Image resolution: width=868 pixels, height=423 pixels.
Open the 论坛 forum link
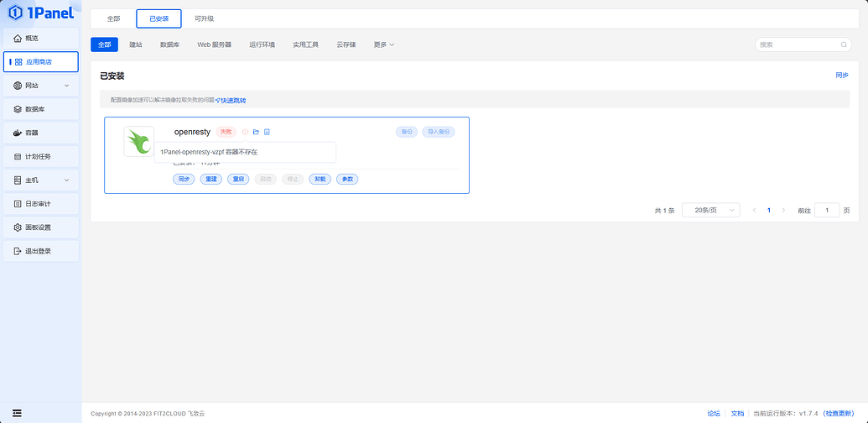pyautogui.click(x=714, y=414)
